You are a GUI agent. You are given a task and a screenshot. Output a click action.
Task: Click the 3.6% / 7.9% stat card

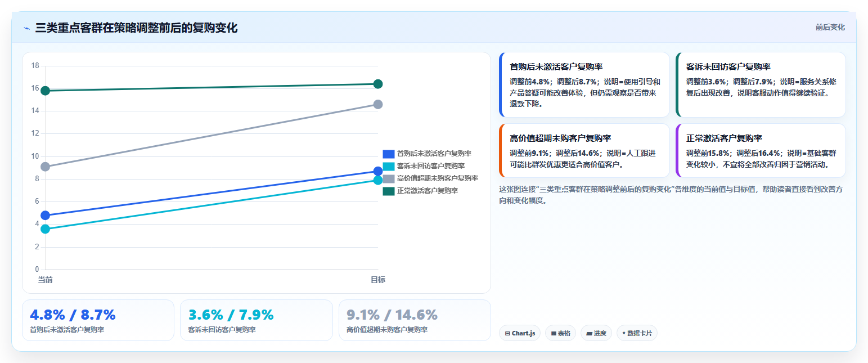pyautogui.click(x=257, y=320)
